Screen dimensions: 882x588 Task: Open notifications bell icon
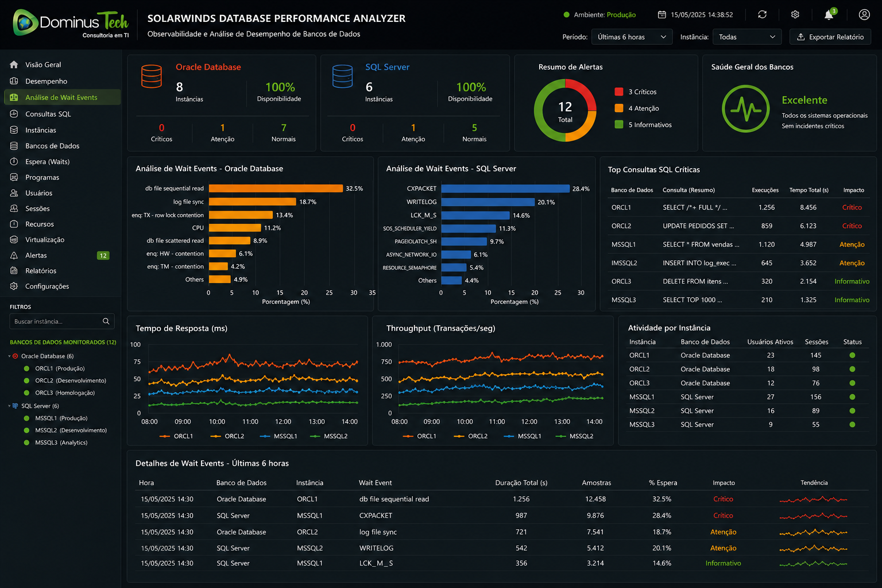point(829,15)
